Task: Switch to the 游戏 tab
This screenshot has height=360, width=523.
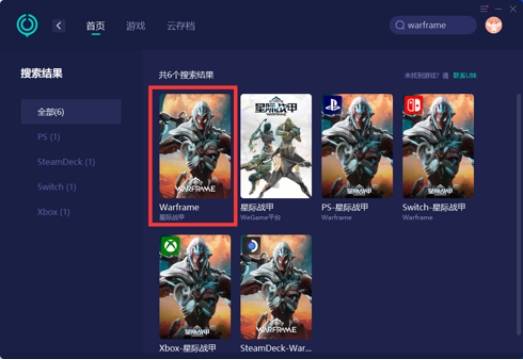Action: [136, 26]
